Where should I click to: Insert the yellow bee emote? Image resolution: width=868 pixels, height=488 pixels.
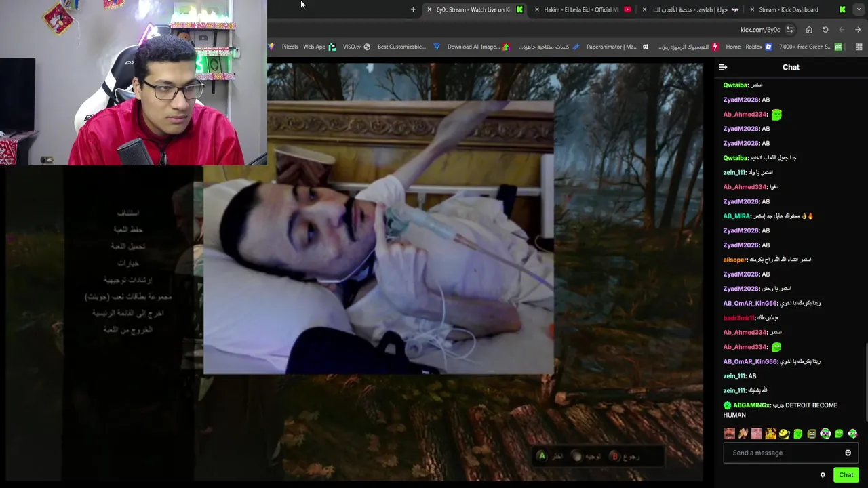(x=784, y=434)
